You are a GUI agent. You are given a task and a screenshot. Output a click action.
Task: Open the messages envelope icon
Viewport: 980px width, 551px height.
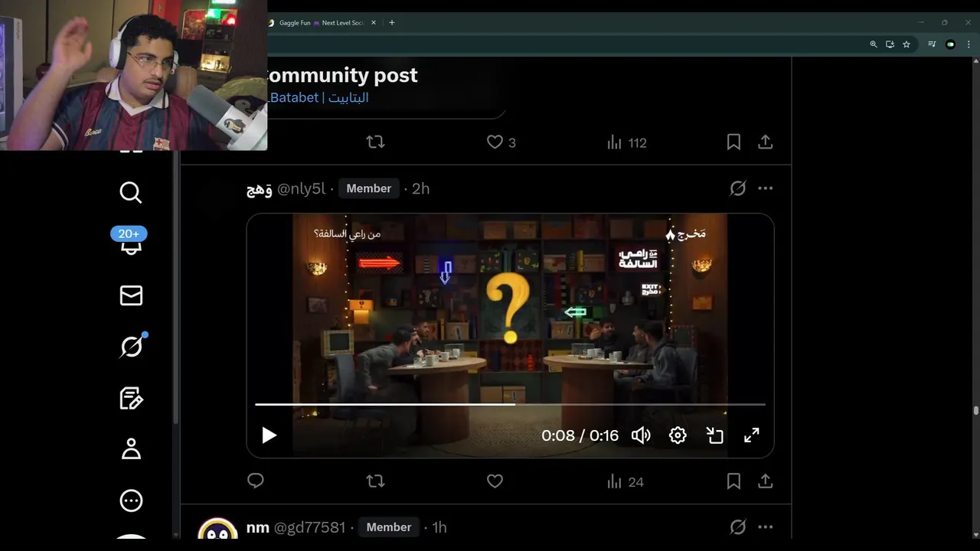(x=131, y=295)
